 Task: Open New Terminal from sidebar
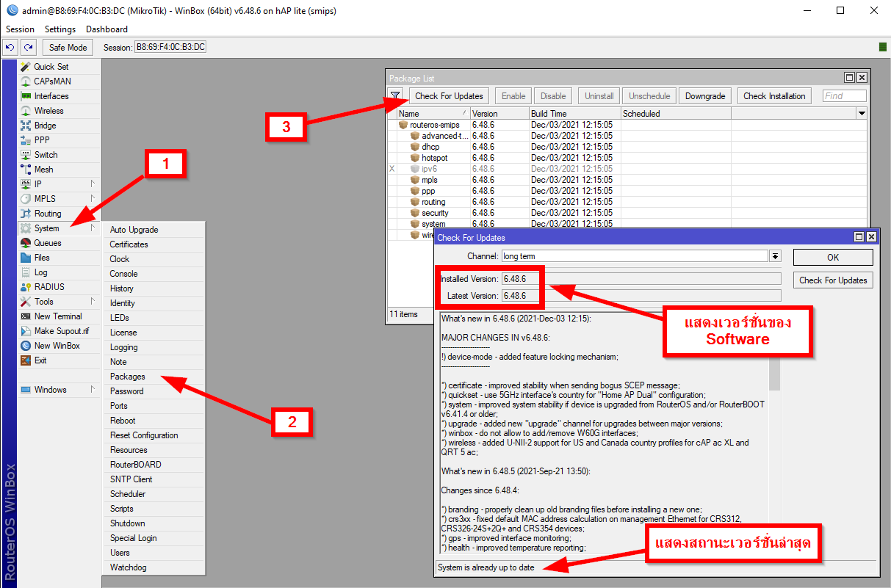[x=59, y=316]
